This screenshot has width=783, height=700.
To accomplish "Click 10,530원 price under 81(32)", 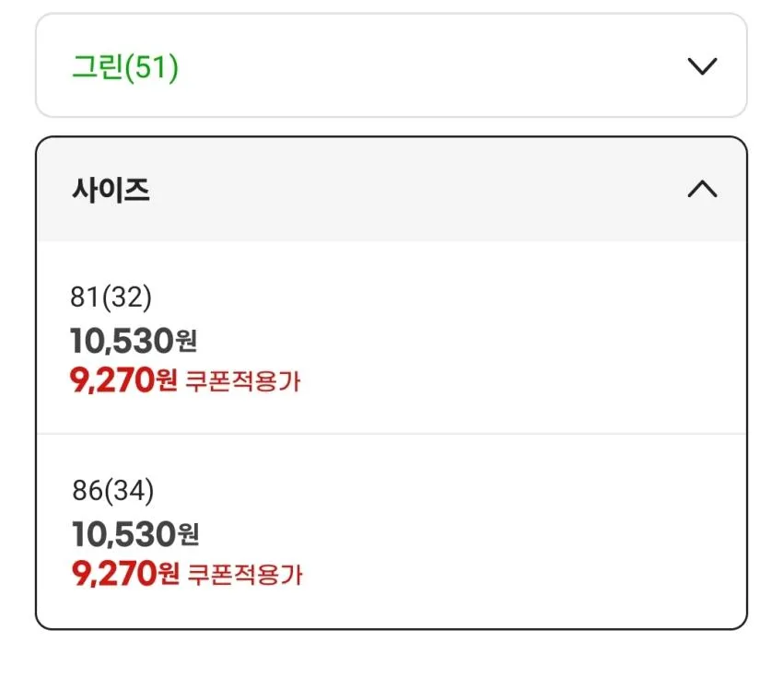I will pyautogui.click(x=134, y=341).
